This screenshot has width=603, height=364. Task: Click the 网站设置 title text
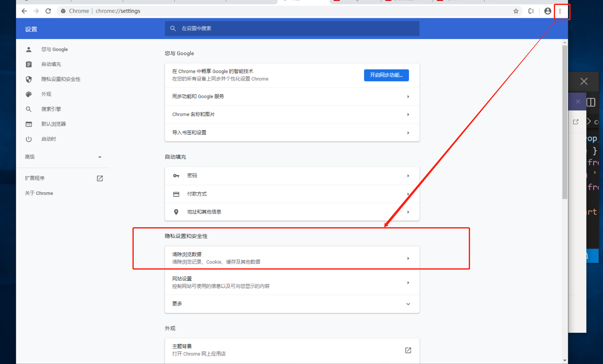click(x=182, y=279)
